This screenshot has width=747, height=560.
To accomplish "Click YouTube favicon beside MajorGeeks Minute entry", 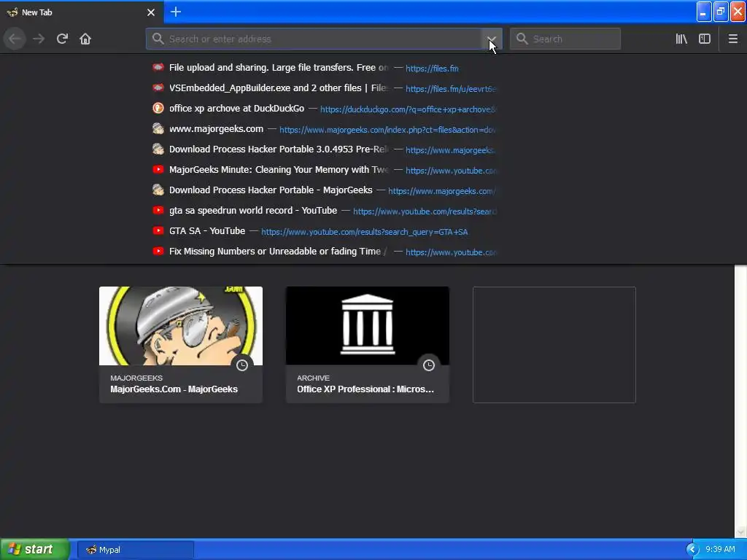I will (x=158, y=169).
